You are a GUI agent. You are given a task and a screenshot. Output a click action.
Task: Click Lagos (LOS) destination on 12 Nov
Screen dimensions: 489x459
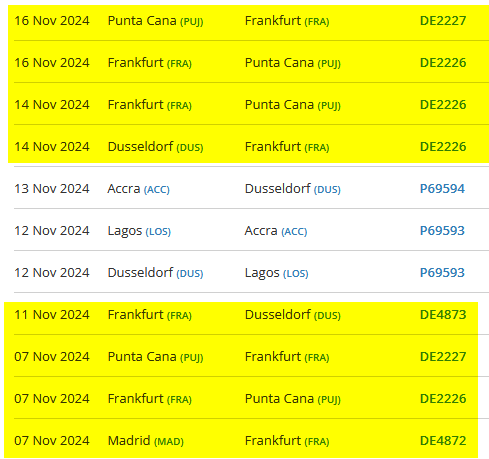click(x=276, y=273)
